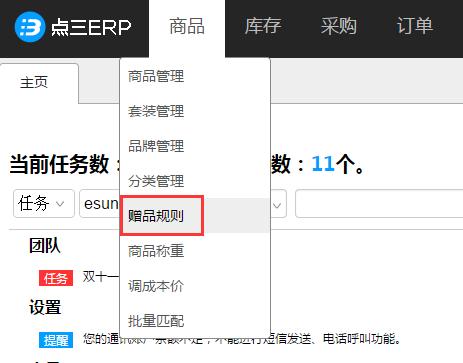This screenshot has width=463, height=363.
Task: Select 调成本价 menu entry
Action: click(x=195, y=286)
